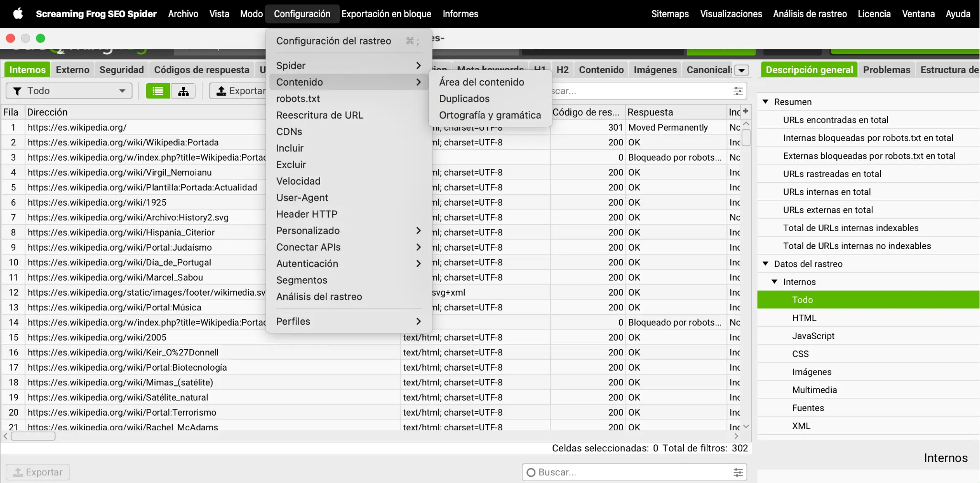The width and height of the screenshot is (980, 483).
Task: Click the bottom Exportar button
Action: (x=38, y=472)
